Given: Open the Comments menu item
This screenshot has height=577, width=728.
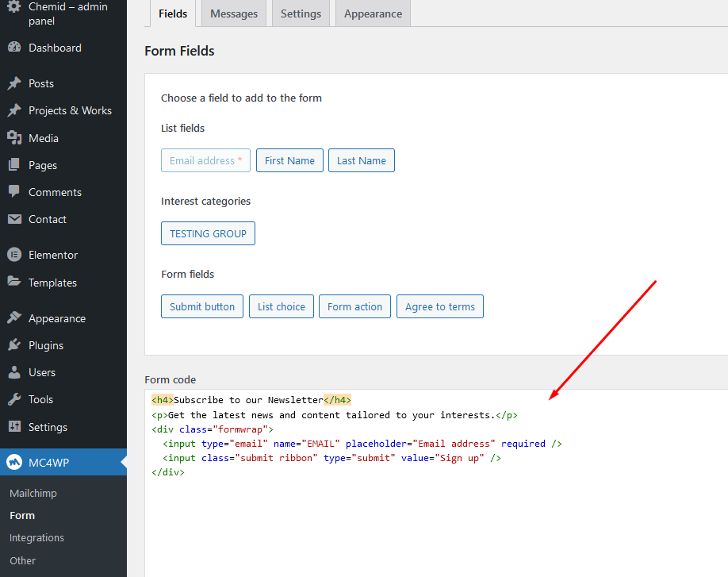Looking at the screenshot, I should pos(55,192).
